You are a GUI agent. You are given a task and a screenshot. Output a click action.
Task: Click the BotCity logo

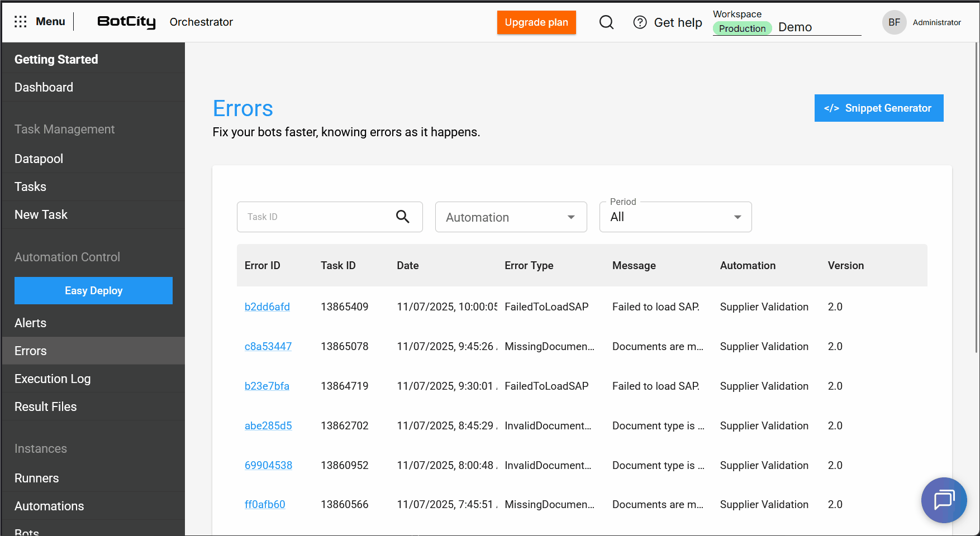[x=126, y=22]
